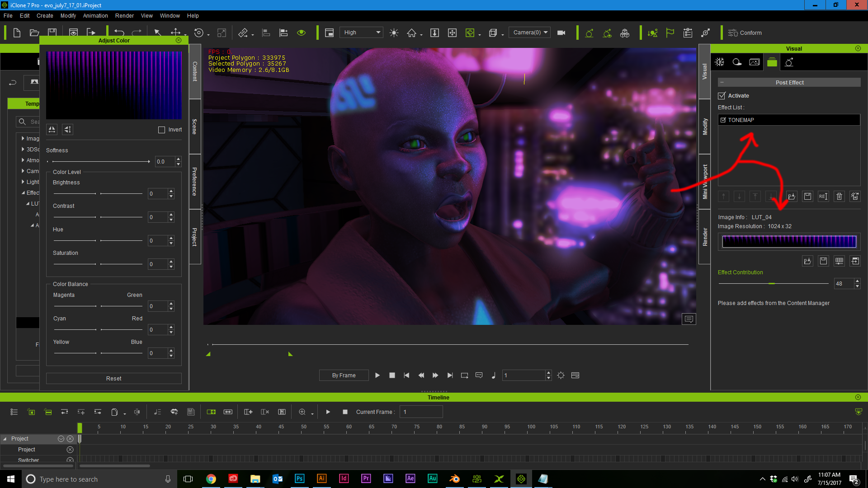Viewport: 868px width, 488px height.
Task: Open Photoshop from the Windows taskbar
Action: 299,479
